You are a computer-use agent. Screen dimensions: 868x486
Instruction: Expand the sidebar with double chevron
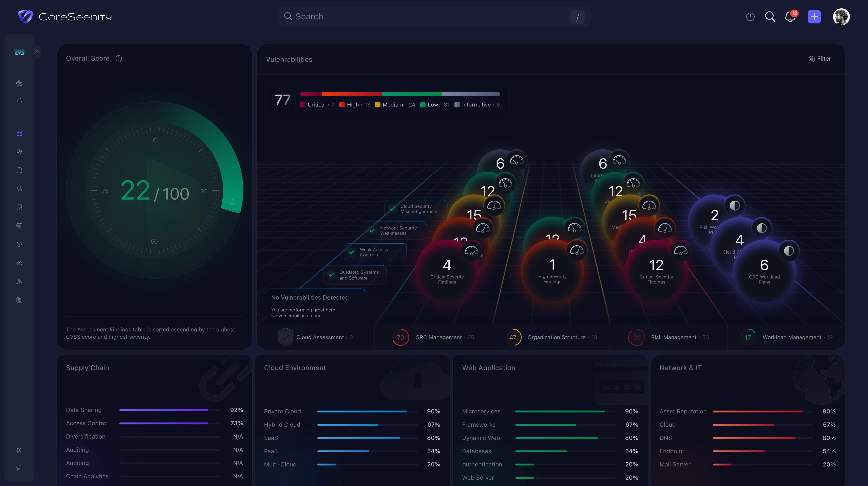click(37, 52)
